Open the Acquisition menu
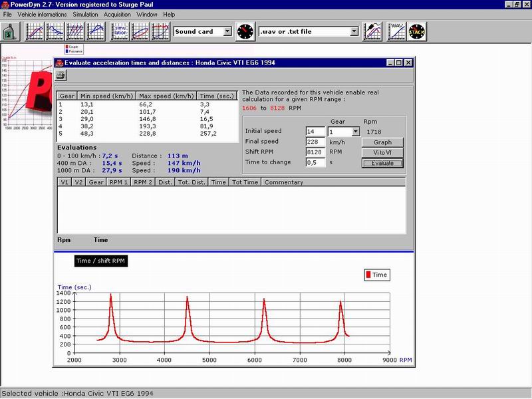This screenshot has width=532, height=399. point(117,14)
